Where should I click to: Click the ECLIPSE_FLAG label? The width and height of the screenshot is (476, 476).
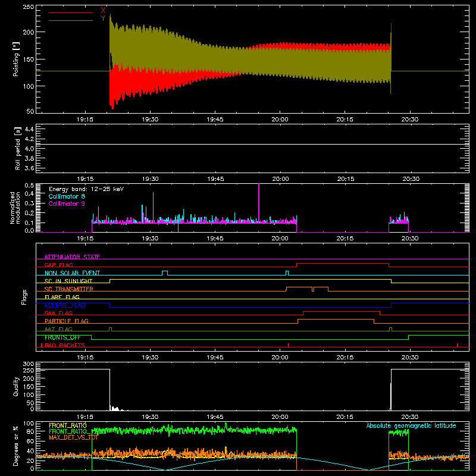[65, 305]
